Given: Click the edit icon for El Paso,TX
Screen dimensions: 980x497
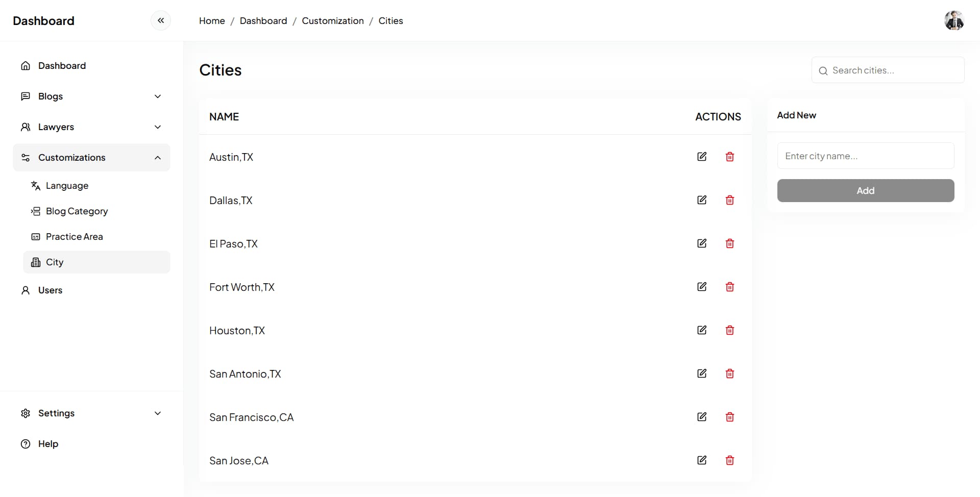Looking at the screenshot, I should (702, 243).
